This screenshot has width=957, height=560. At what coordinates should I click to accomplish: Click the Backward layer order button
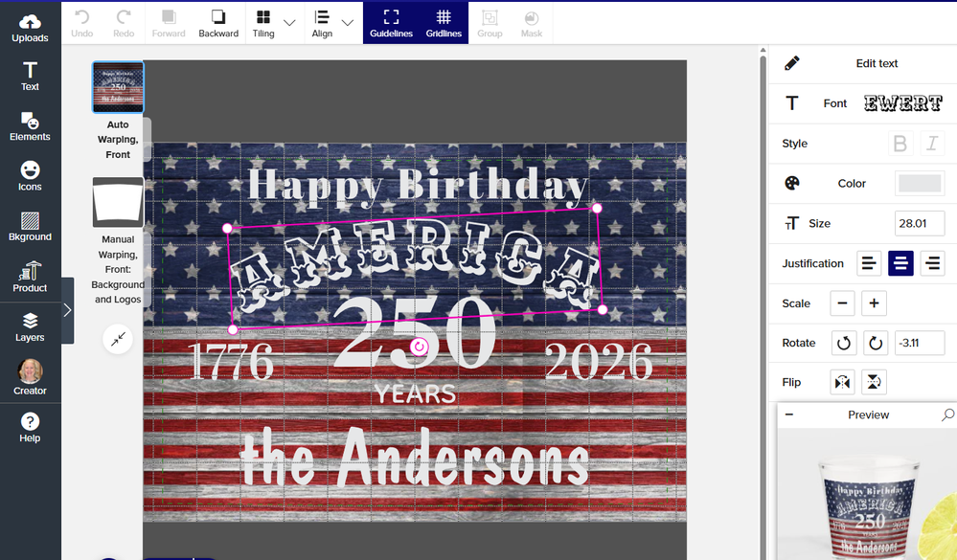click(x=218, y=24)
